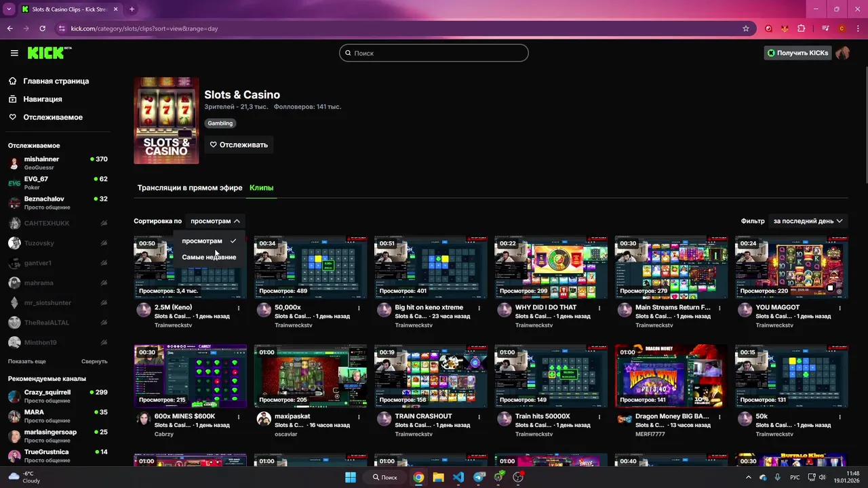868x488 pixels.
Task: Open TrueGrustnica recommended channel
Action: click(58, 455)
